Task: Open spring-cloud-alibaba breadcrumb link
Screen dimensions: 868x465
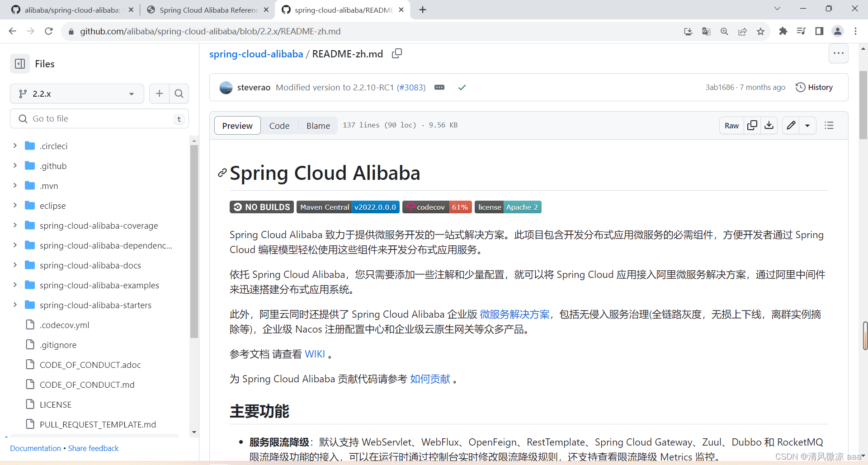Action: click(x=256, y=54)
